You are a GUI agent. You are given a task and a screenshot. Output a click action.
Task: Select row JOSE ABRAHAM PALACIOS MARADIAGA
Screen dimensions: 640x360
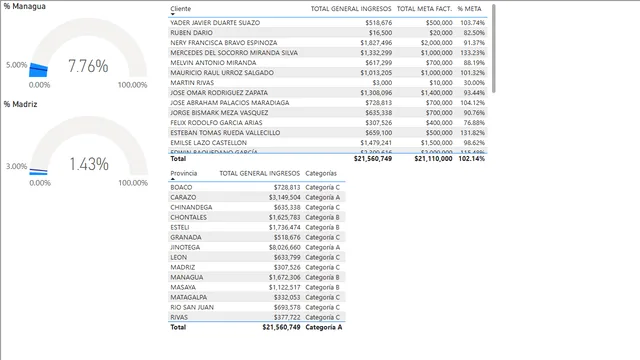click(327, 102)
